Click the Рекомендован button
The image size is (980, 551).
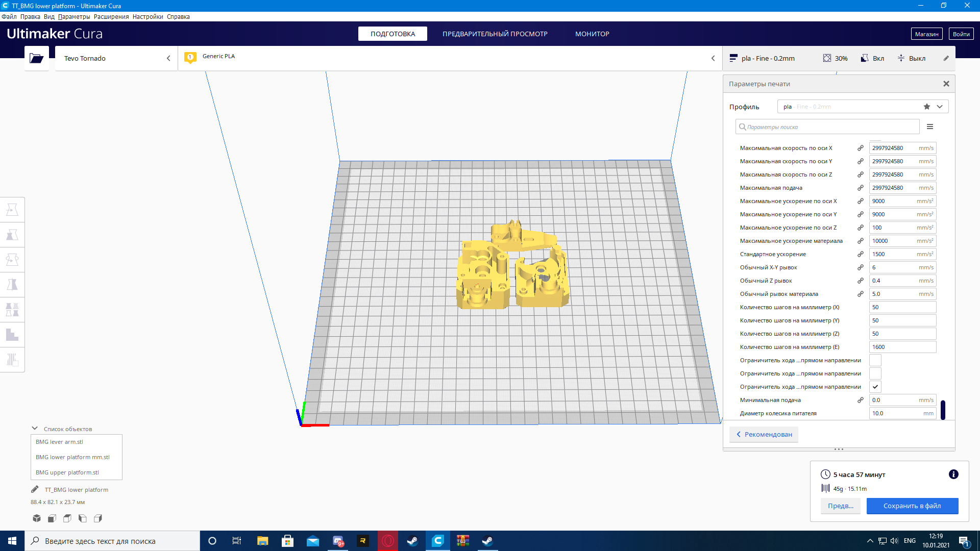(x=764, y=434)
